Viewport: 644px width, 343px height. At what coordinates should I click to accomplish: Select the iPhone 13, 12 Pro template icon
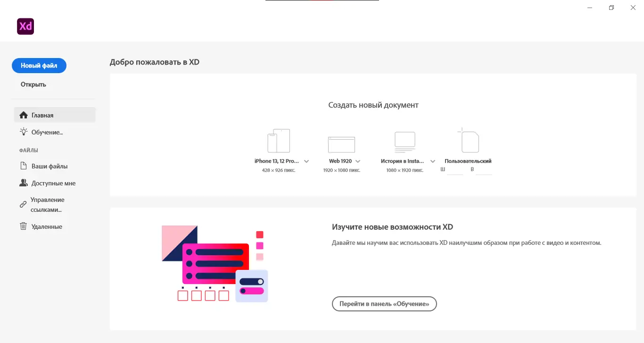pos(278,140)
